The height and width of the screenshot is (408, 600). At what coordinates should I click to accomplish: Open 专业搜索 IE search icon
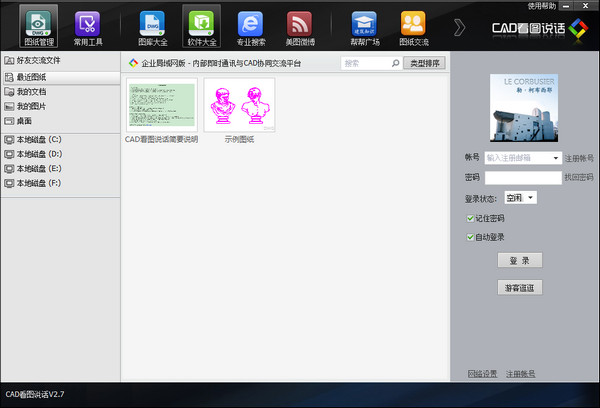pyautogui.click(x=251, y=28)
